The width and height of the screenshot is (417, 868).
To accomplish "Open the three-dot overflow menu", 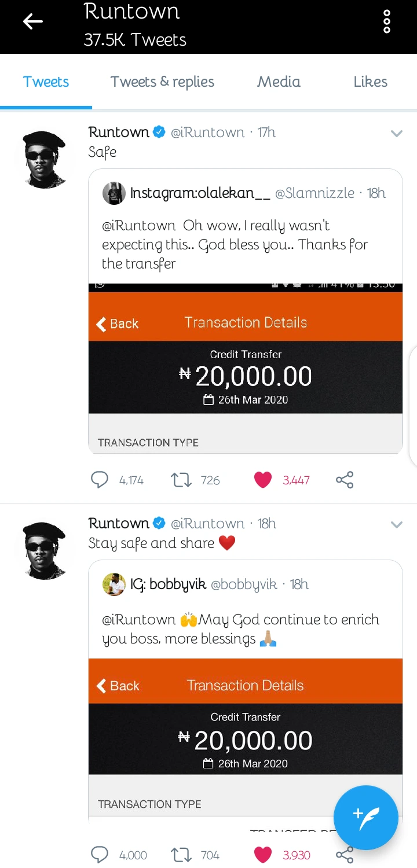I will (387, 22).
